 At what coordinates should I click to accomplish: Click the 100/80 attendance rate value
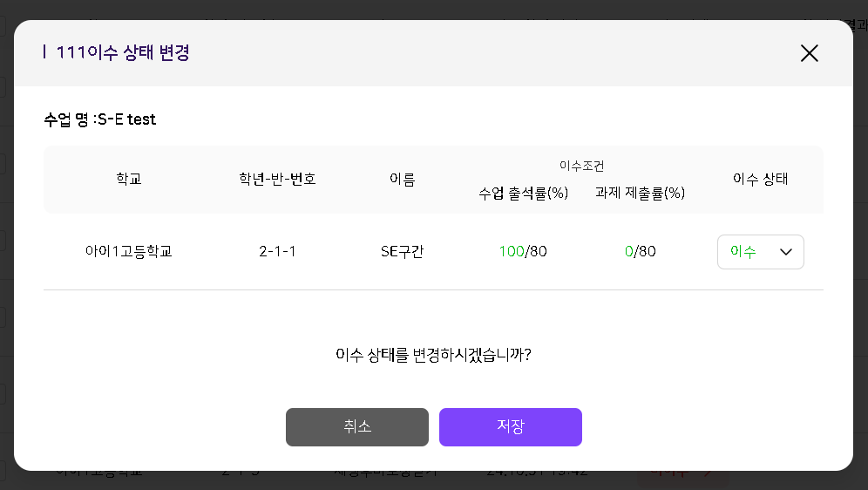coord(523,252)
